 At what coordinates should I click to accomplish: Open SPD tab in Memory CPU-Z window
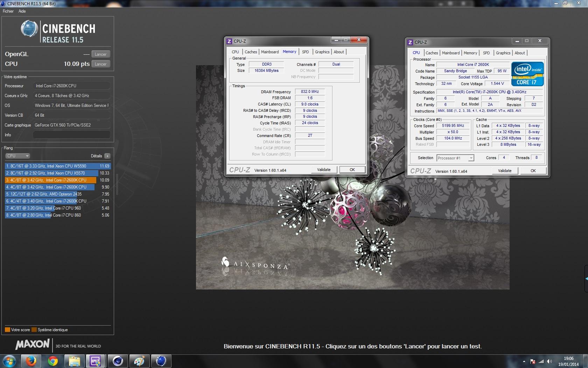click(x=306, y=52)
